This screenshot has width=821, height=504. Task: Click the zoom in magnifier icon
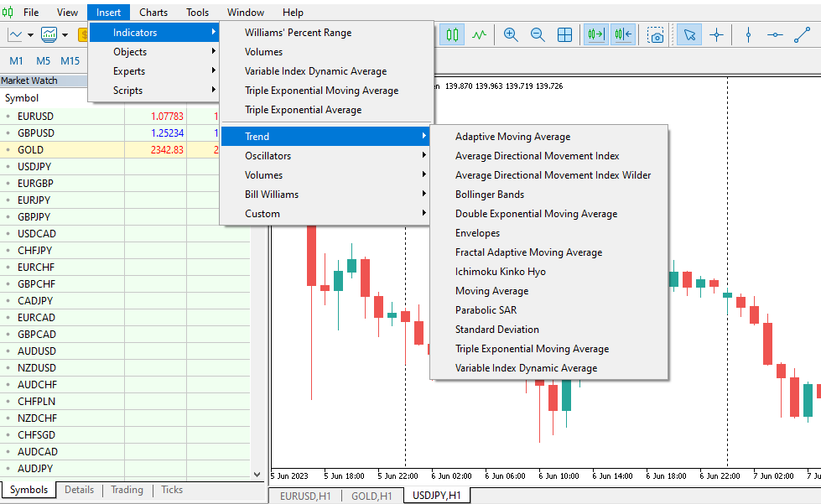[x=510, y=35]
